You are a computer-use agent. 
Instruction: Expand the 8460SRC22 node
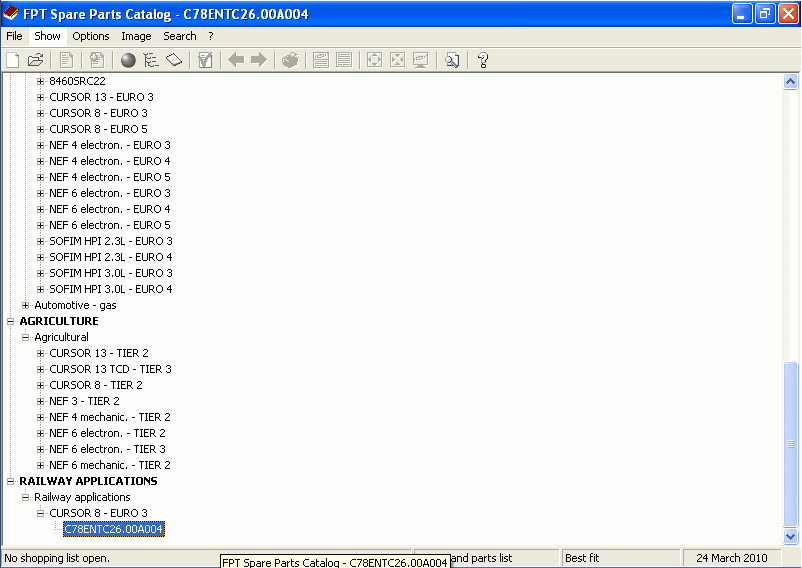click(40, 81)
